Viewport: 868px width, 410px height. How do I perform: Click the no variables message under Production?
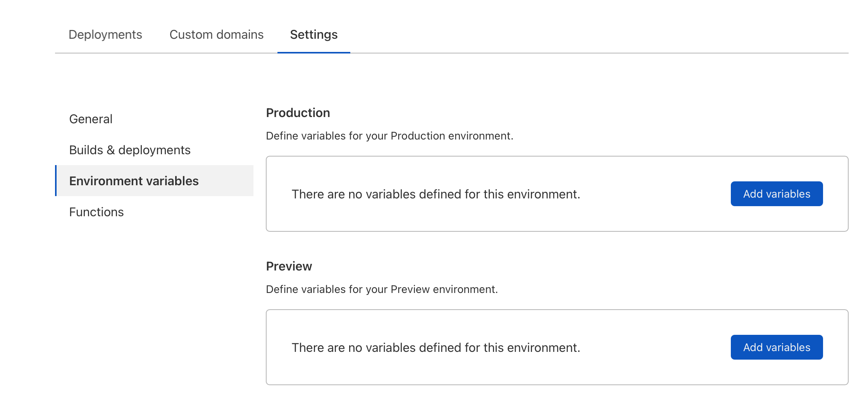pyautogui.click(x=436, y=194)
